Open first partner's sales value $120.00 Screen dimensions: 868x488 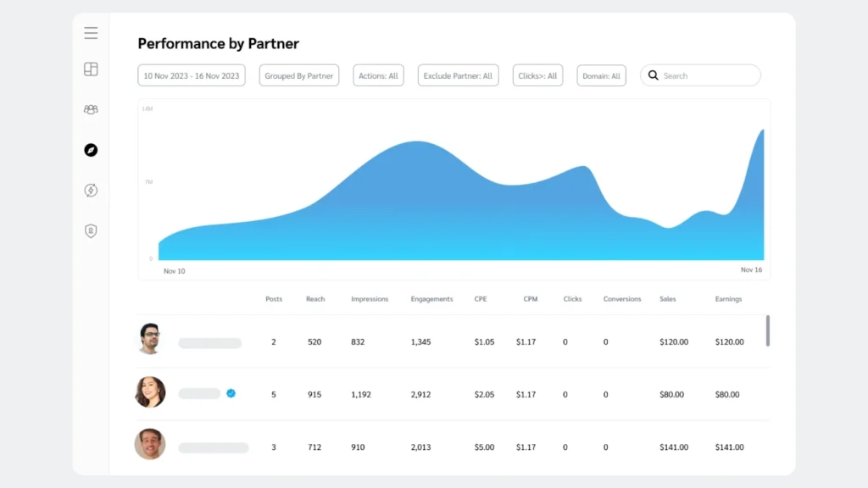click(674, 341)
